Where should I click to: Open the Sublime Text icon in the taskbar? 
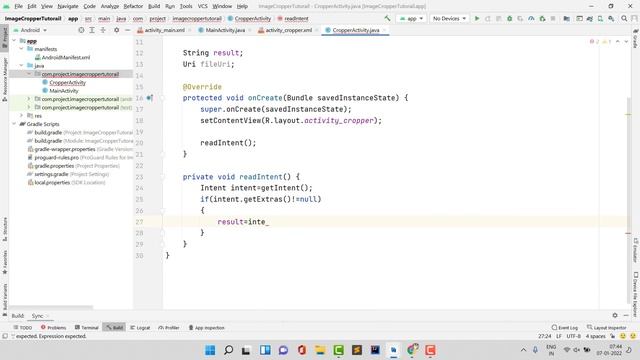[357, 350]
